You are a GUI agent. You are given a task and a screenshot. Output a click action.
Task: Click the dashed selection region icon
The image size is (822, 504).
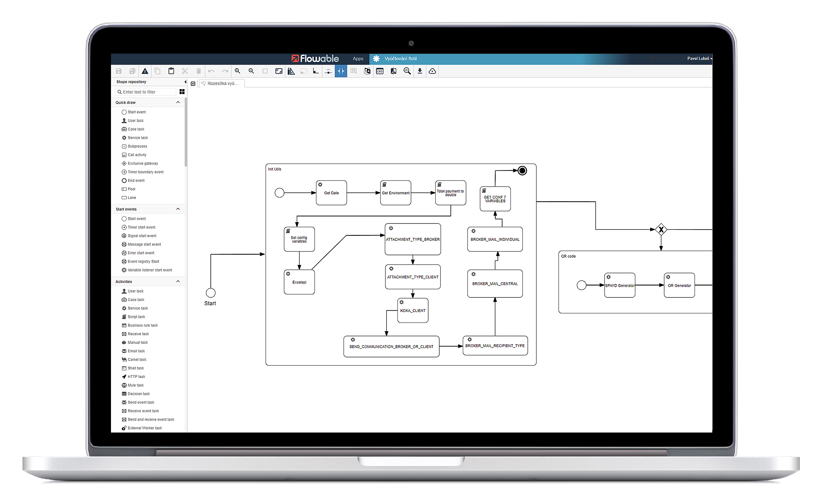(x=304, y=71)
